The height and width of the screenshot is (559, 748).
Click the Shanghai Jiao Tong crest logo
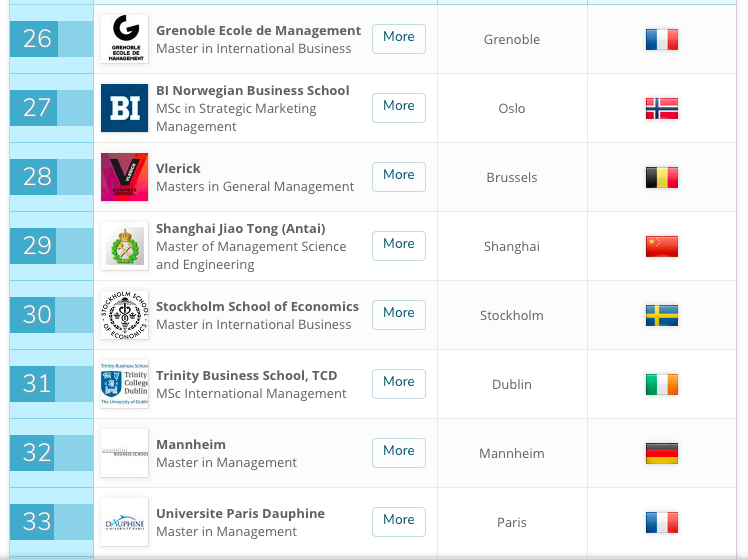coord(124,246)
